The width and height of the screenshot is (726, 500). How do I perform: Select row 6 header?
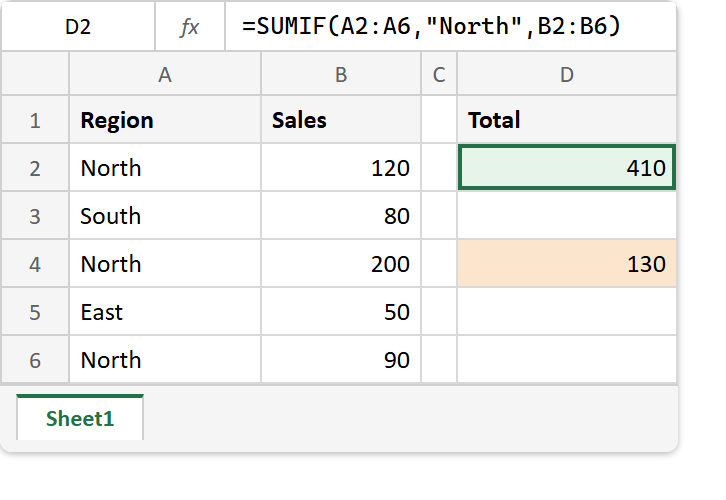[x=35, y=360]
